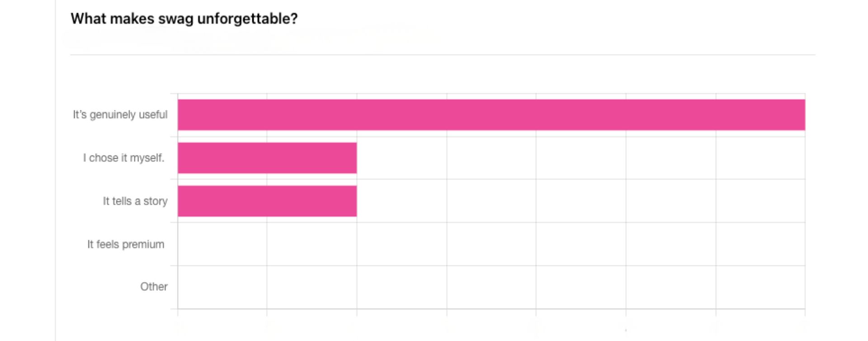
Task: Click the "I chose it myself." axis label
Action: (123, 158)
